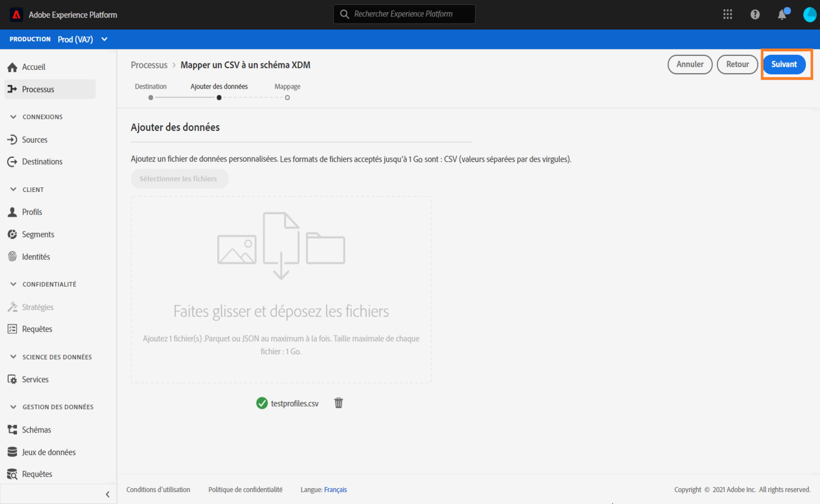
Task: Open the Prod (VA7) sandbox dropdown
Action: (104, 39)
